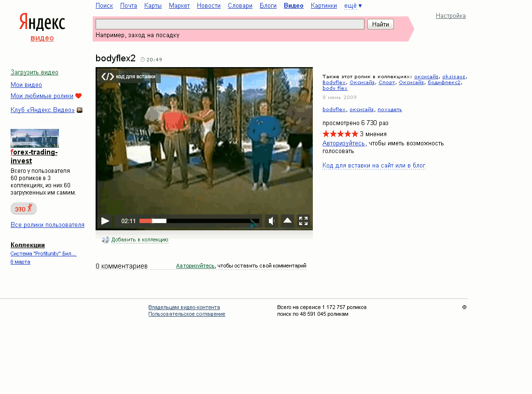Open Владельцам видео-контента link

(x=184, y=307)
